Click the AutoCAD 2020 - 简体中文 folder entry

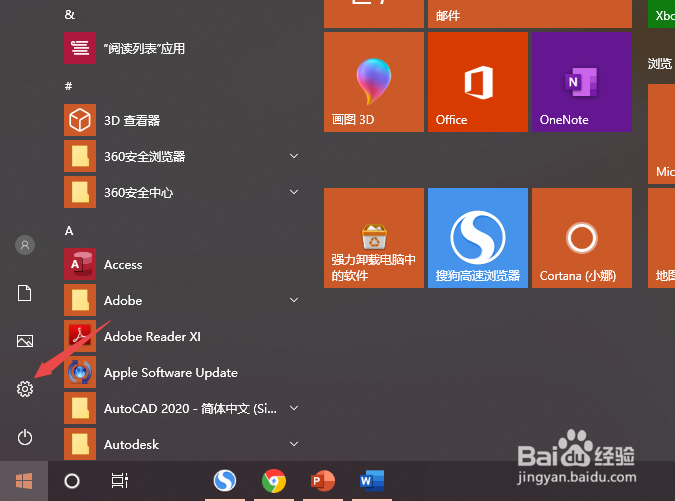[x=183, y=408]
